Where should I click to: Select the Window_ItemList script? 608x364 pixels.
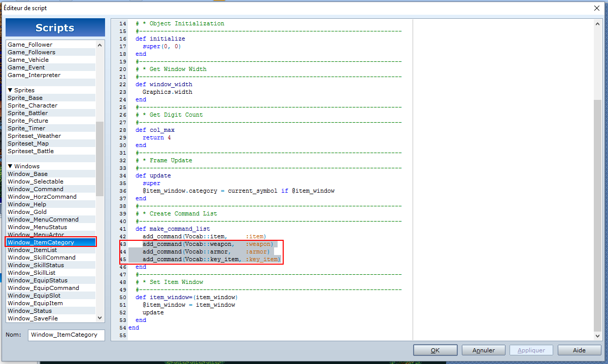click(x=32, y=250)
